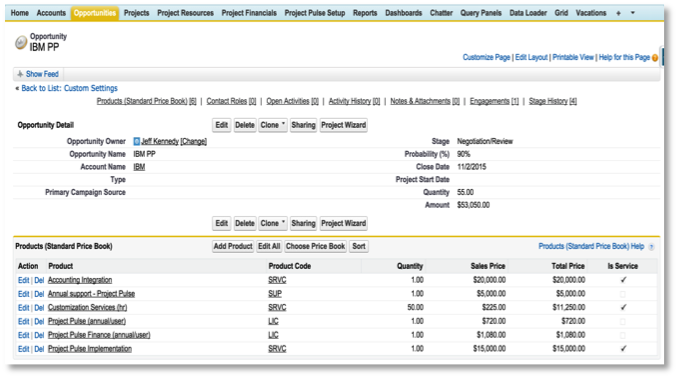Click the plus icon next to Show Feed

pyautogui.click(x=20, y=74)
